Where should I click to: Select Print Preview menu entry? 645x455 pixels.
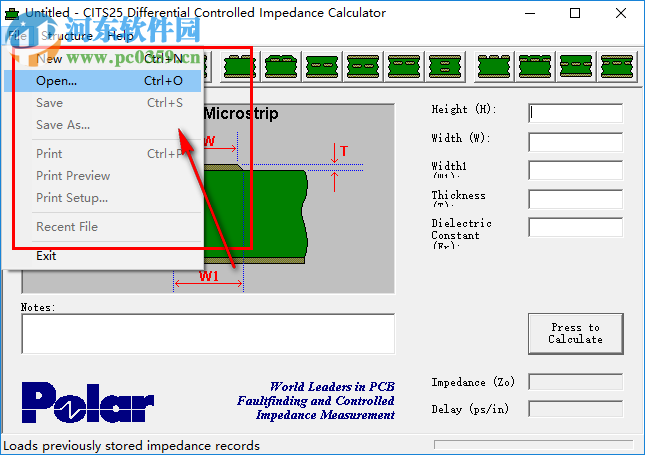(x=103, y=176)
